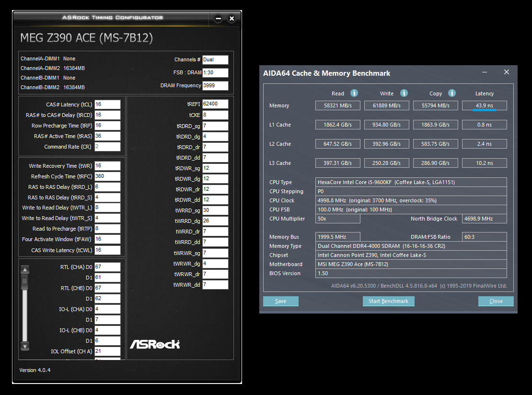Screen dimensions: 532x395
Task: Click the RTL panel scrollbar thumb
Action: (25, 283)
